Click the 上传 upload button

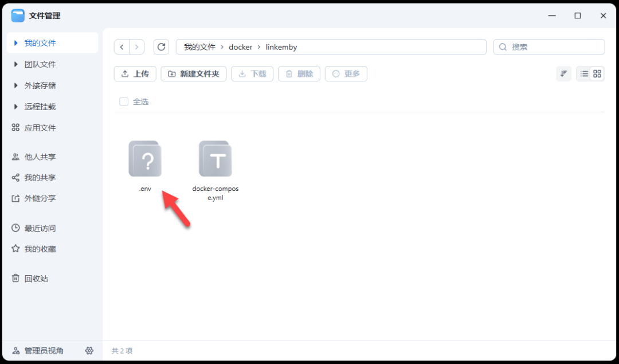[135, 73]
